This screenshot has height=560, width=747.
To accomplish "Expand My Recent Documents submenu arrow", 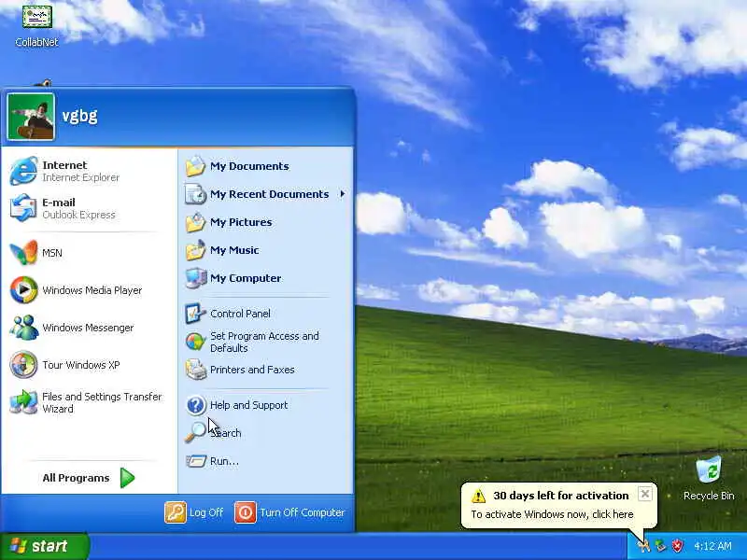I will [342, 194].
